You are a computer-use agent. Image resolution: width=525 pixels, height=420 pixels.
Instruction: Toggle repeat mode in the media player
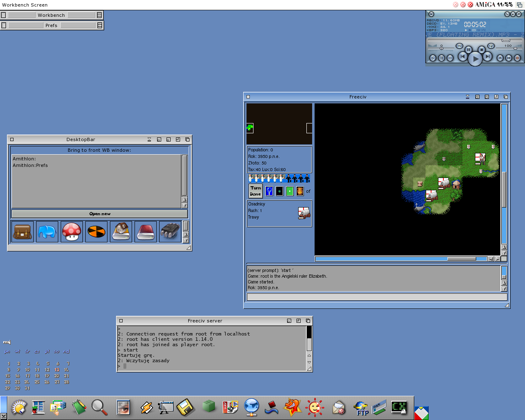point(491,46)
